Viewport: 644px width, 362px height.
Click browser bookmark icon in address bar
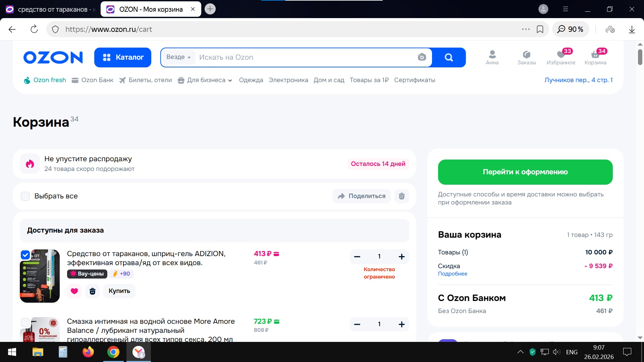[540, 29]
